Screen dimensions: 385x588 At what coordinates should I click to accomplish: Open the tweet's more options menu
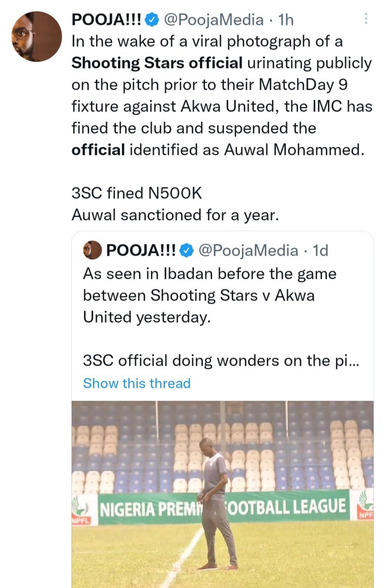click(x=366, y=20)
